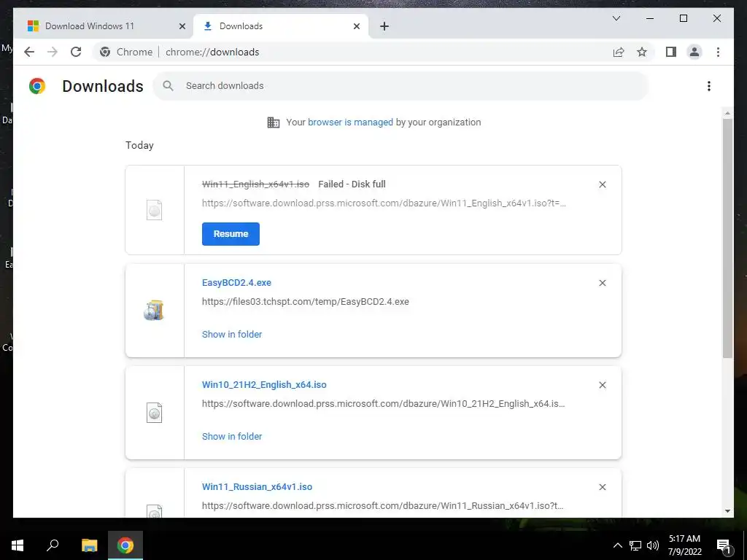
Task: Remove EasyBCD2.4.exe from the list
Action: (602, 283)
